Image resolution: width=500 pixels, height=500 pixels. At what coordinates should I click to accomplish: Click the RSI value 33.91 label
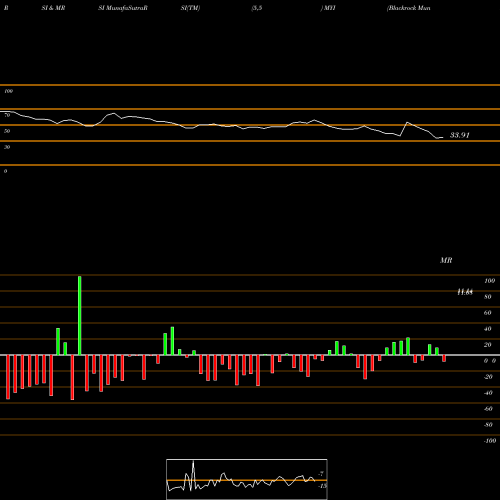pos(460,135)
